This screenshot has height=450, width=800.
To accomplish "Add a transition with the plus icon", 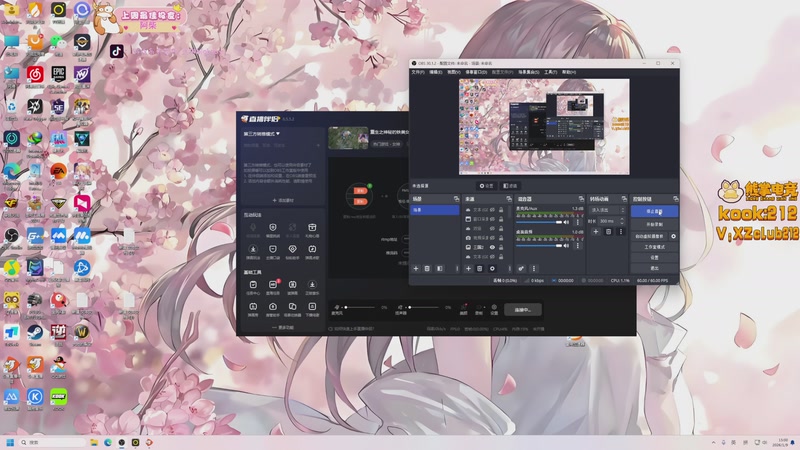I will point(595,232).
